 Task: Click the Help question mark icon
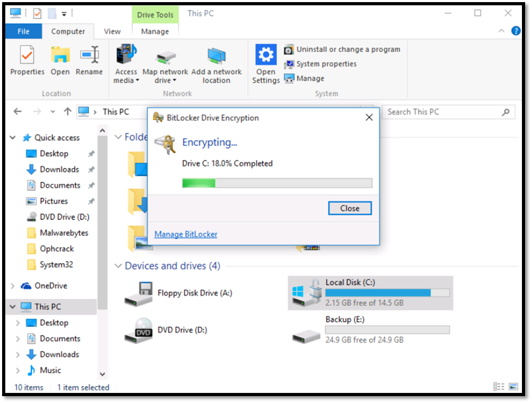[516, 31]
